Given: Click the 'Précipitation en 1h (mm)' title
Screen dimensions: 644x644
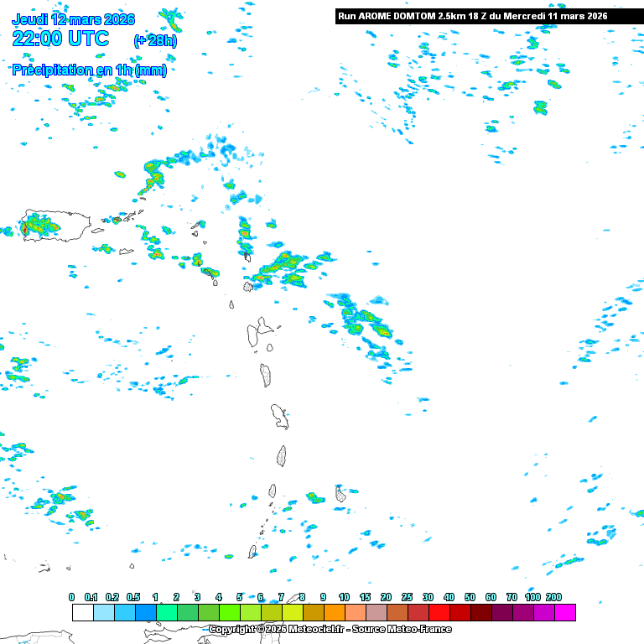Looking at the screenshot, I should pyautogui.click(x=89, y=70).
